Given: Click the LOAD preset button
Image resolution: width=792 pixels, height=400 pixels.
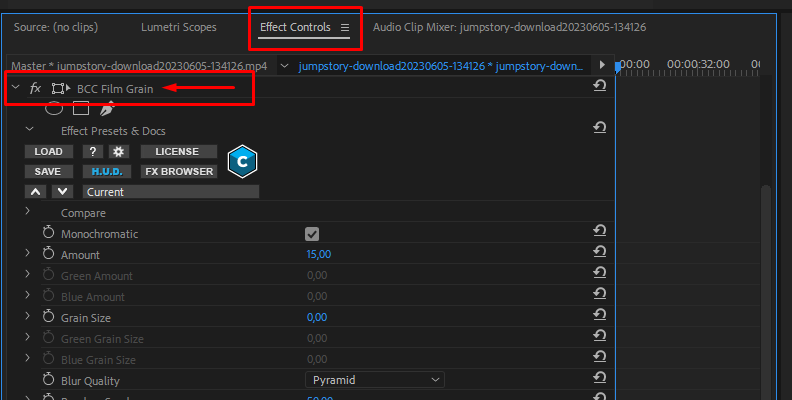Looking at the screenshot, I should click(48, 152).
